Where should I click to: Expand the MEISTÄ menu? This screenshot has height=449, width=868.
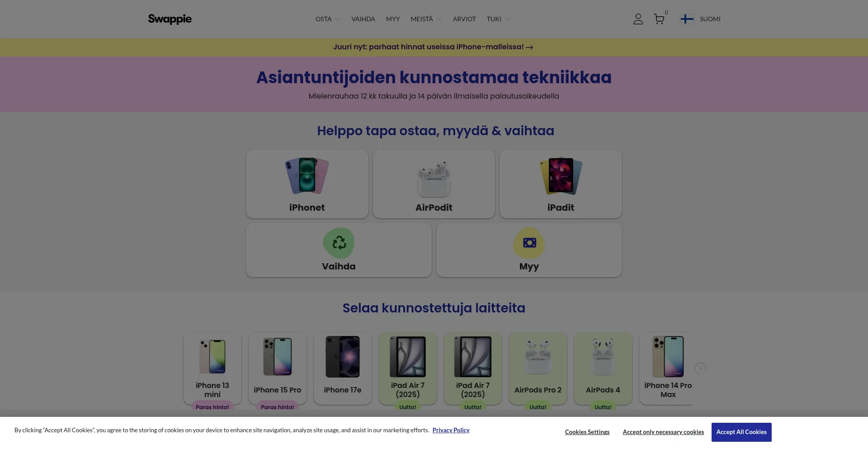(426, 19)
